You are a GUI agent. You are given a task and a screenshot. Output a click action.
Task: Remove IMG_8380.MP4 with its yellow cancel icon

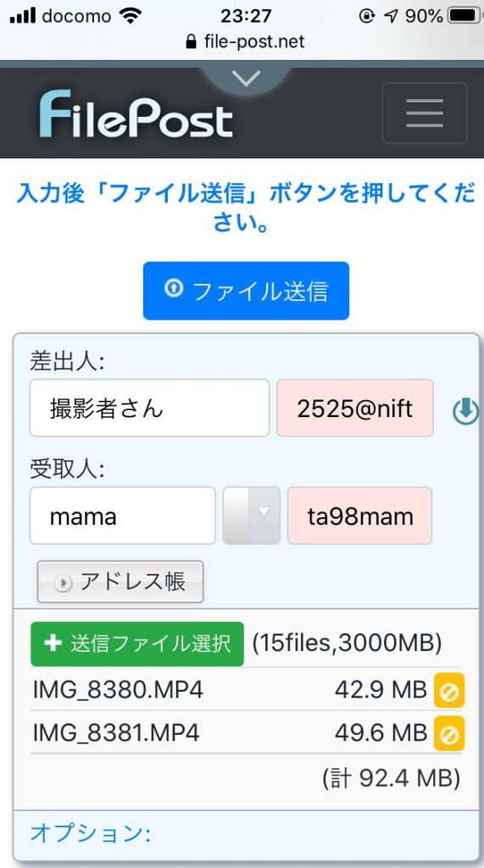[x=449, y=690]
